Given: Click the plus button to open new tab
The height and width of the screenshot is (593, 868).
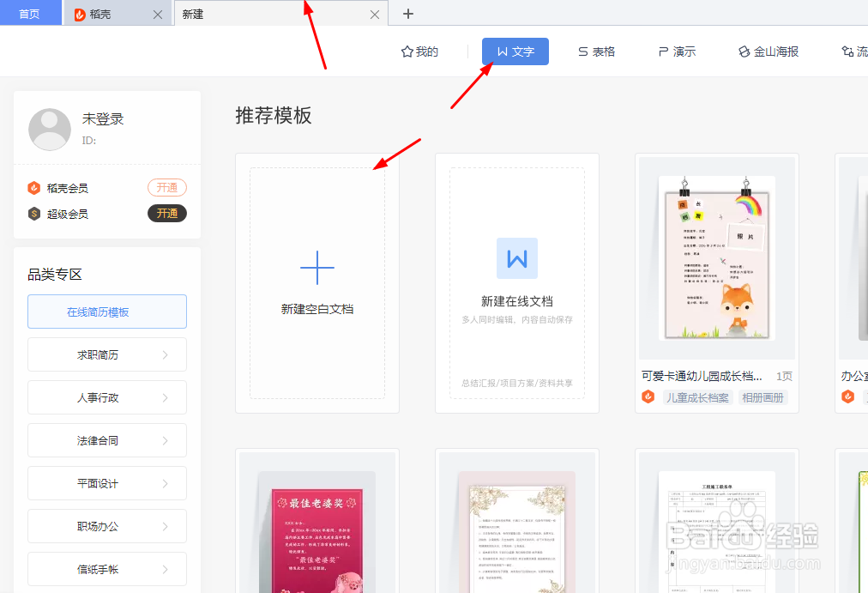Looking at the screenshot, I should point(407,13).
